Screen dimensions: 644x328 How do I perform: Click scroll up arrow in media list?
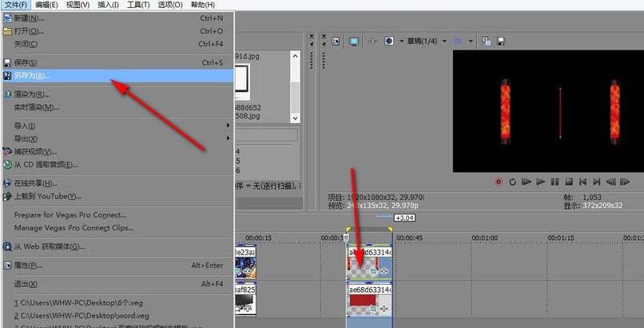pyautogui.click(x=295, y=55)
